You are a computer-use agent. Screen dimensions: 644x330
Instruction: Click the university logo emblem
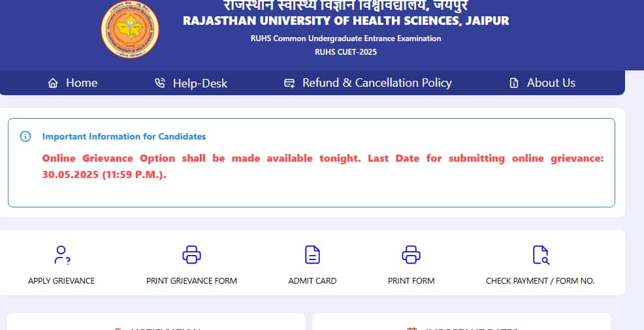click(x=129, y=30)
